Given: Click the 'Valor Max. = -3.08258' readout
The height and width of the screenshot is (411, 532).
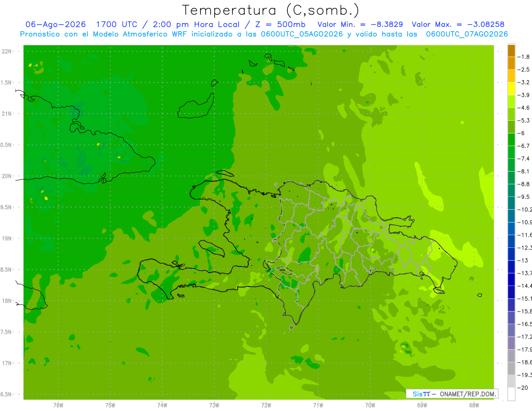Looking at the screenshot, I should tap(458, 24).
